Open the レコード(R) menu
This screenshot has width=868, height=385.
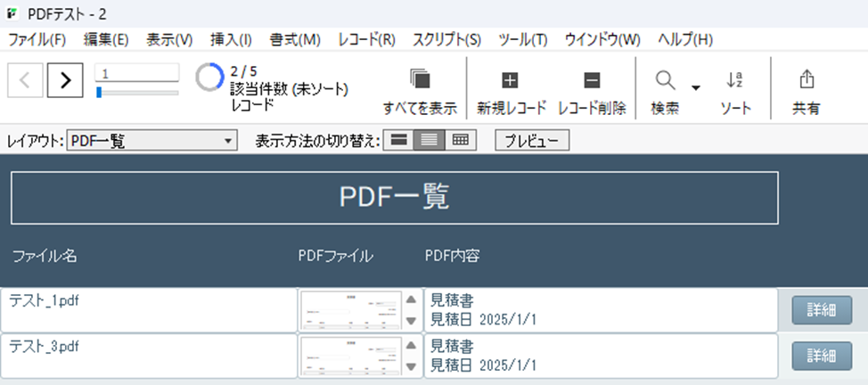366,39
